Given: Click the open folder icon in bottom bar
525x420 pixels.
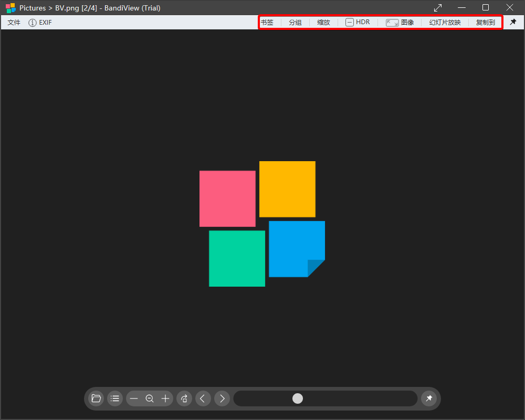Looking at the screenshot, I should point(96,398).
